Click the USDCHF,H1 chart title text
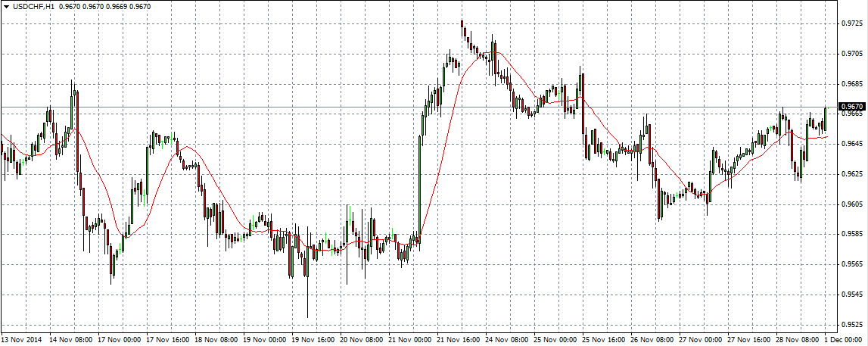 (33, 7)
